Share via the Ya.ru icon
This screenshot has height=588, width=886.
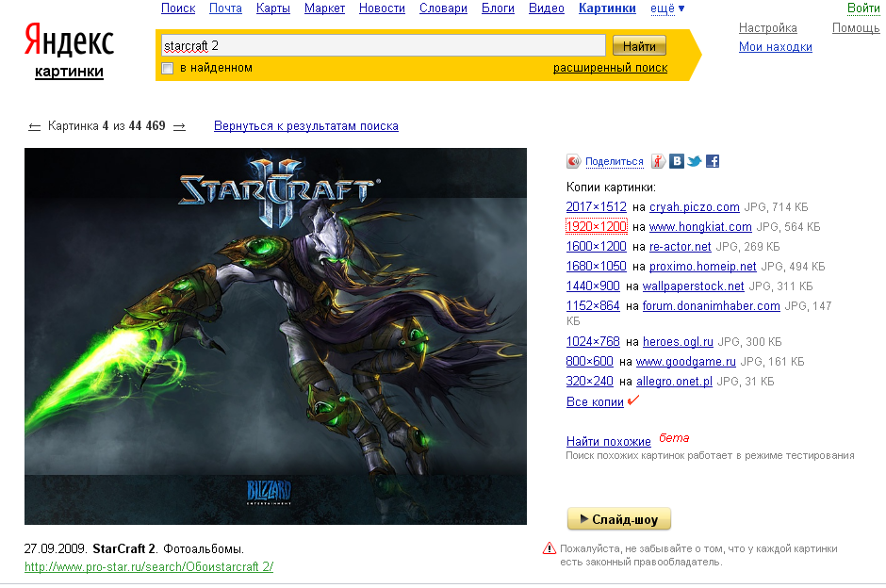point(658,161)
